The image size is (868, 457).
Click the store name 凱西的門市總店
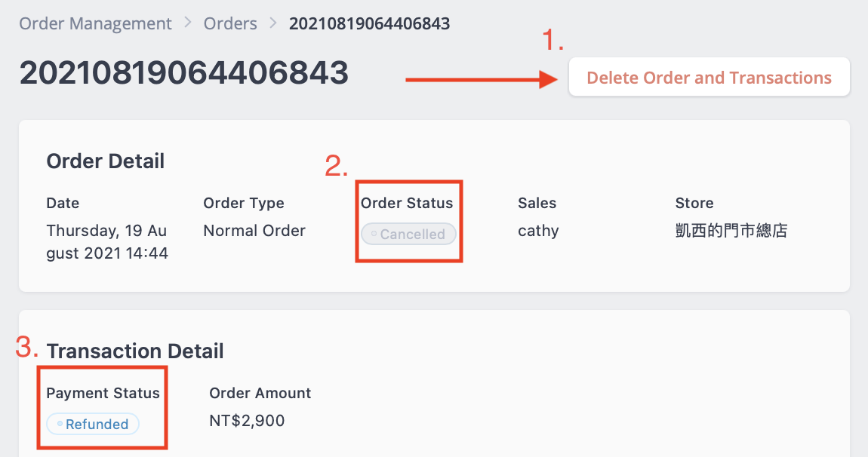click(x=729, y=231)
